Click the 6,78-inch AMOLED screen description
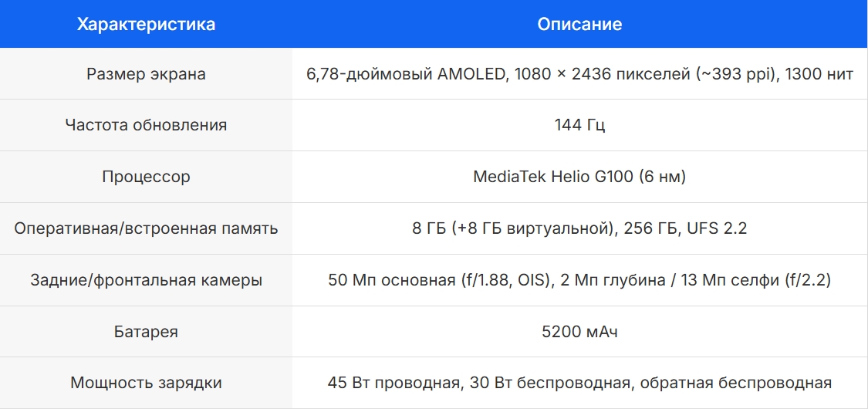The height and width of the screenshot is (409, 868). coord(403,74)
